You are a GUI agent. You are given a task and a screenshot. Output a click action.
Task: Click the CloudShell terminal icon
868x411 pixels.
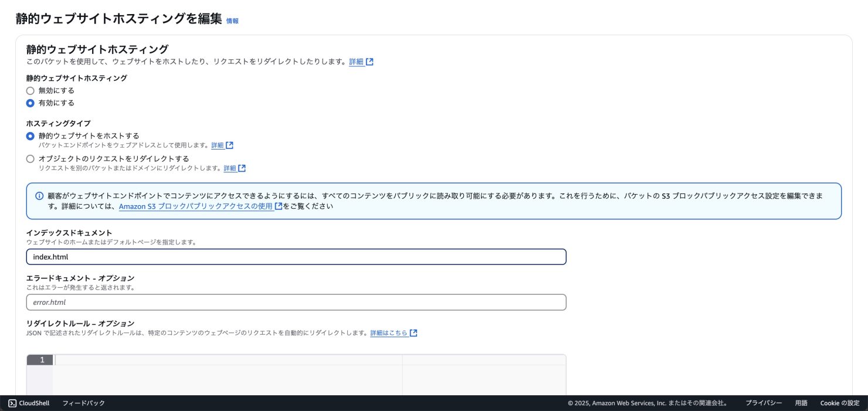coord(12,403)
